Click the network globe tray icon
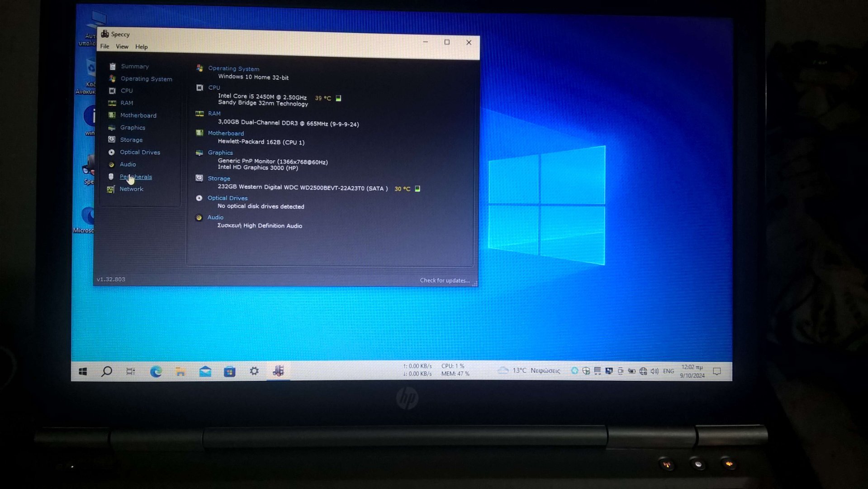Screen dimensions: 868x489 click(643, 371)
